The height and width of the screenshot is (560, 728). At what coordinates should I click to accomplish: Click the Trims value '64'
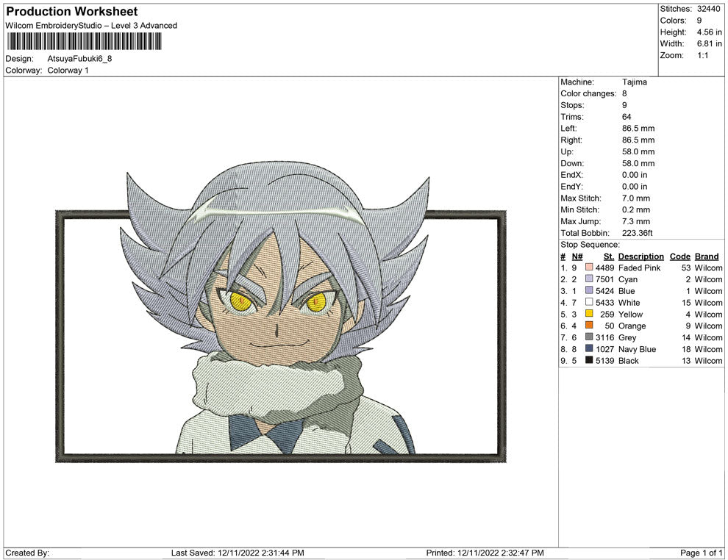click(x=627, y=116)
